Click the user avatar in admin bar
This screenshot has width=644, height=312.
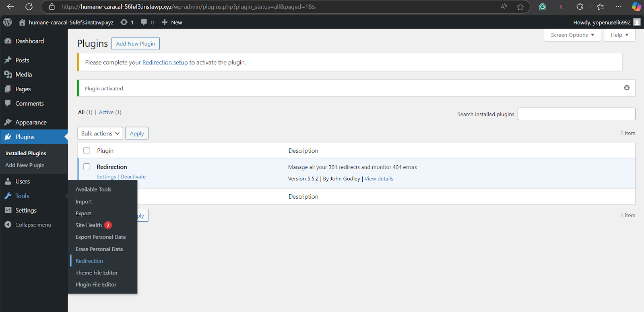click(637, 22)
